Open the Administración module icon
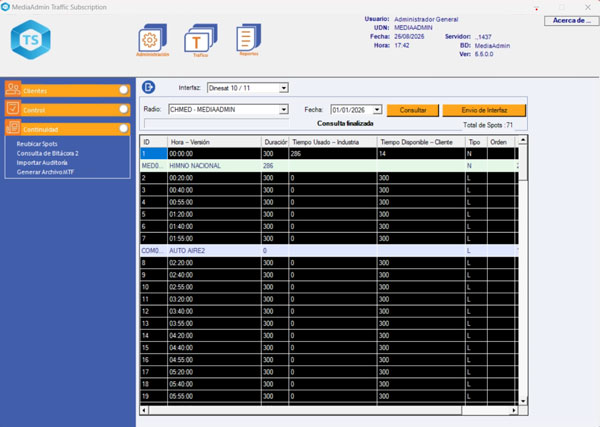The height and width of the screenshot is (427, 600). pyautogui.click(x=152, y=40)
